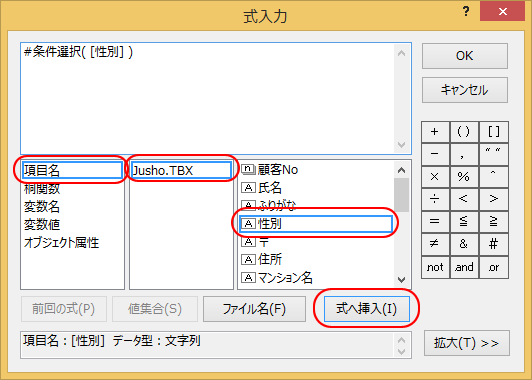
Task: Insert the multiplication × operator
Action: coord(435,177)
